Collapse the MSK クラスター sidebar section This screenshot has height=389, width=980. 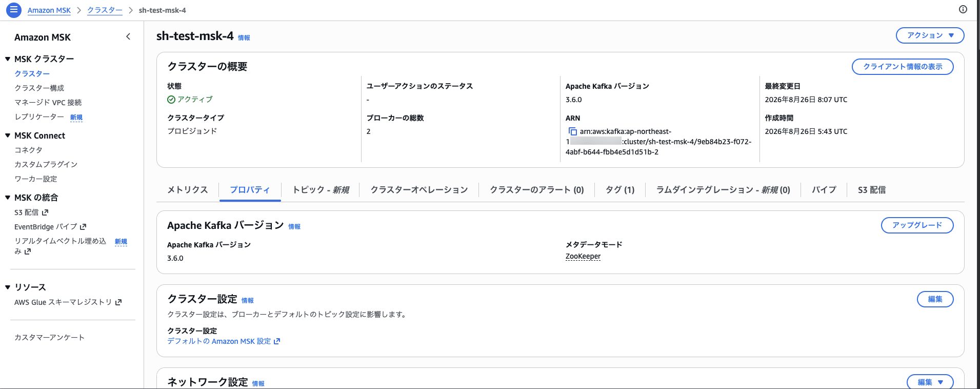pos(8,59)
